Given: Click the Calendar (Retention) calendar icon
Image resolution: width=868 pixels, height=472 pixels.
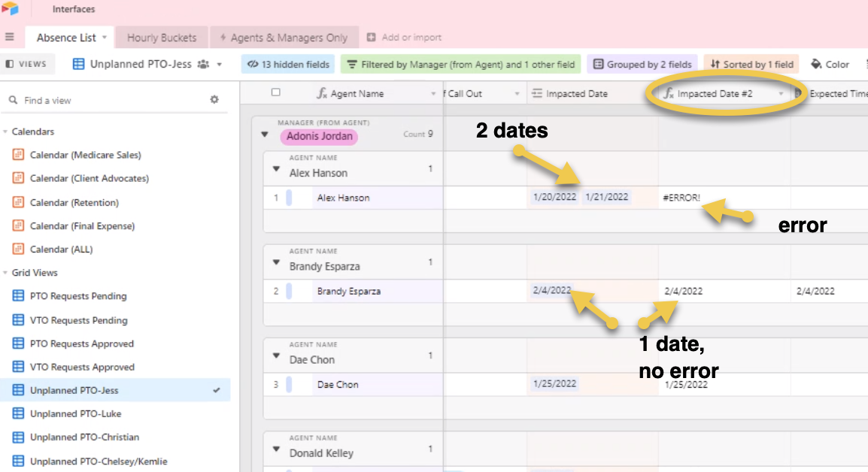Looking at the screenshot, I should 18,202.
